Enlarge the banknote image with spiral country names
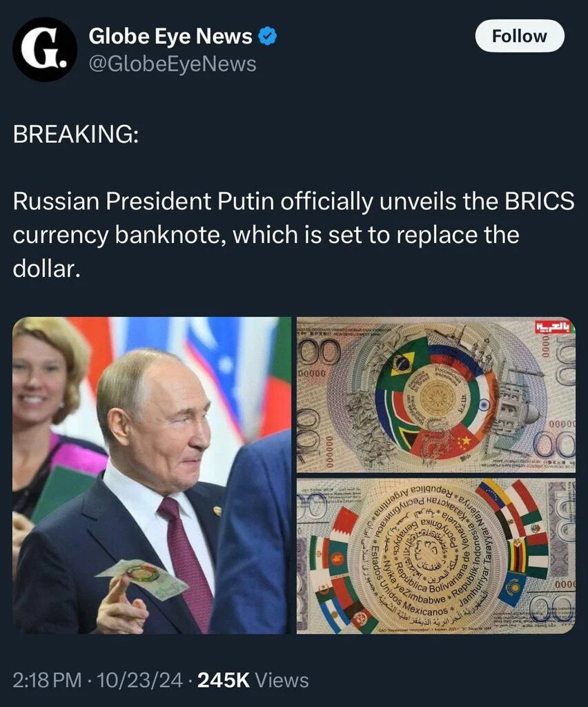Screen dimensions: 588x707 [x=436, y=556]
